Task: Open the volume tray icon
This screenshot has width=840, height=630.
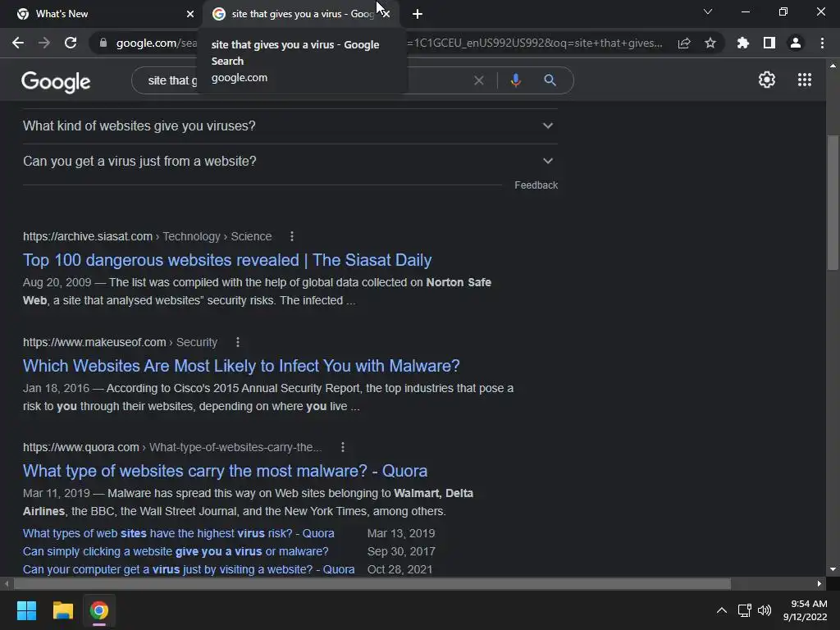Action: 765,610
